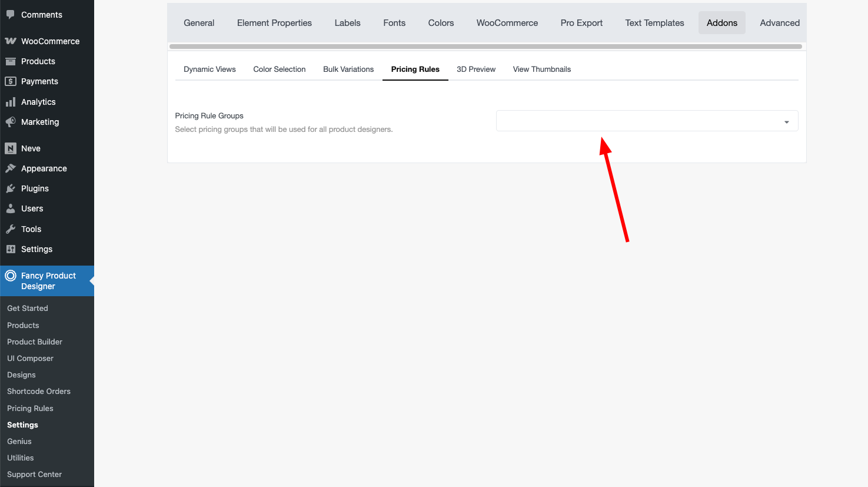This screenshot has height=487, width=868.
Task: Open the Text Templates tab
Action: [x=654, y=23]
